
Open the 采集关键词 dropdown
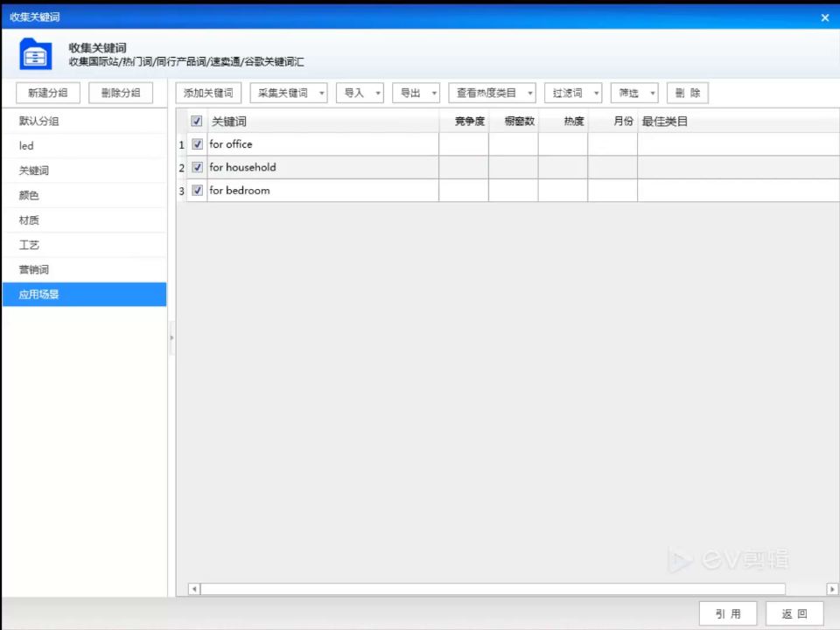pyautogui.click(x=288, y=93)
